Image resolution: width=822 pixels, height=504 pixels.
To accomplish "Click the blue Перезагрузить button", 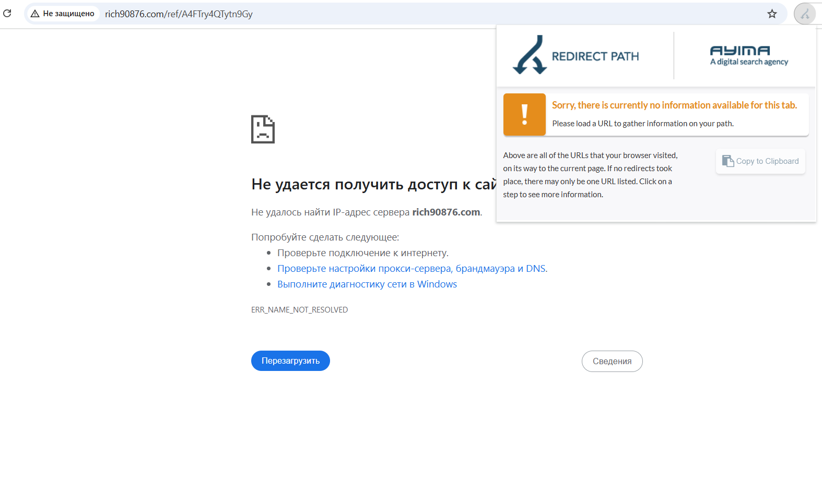I will [290, 361].
